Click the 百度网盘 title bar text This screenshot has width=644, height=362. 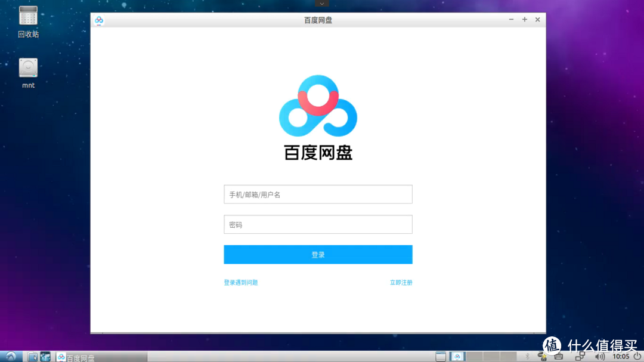318,20
